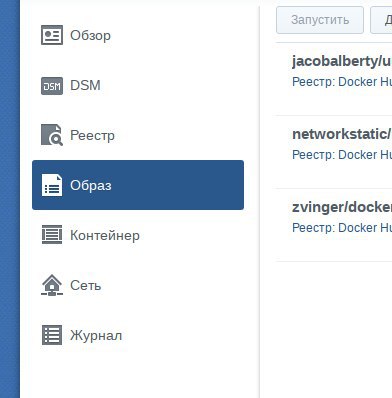The height and width of the screenshot is (398, 392).
Task: Click the Образ image list icon
Action: pos(52,185)
